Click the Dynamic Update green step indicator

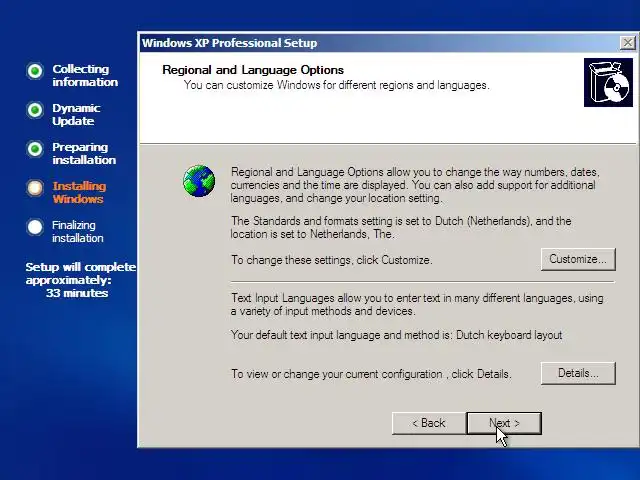pyautogui.click(x=35, y=110)
